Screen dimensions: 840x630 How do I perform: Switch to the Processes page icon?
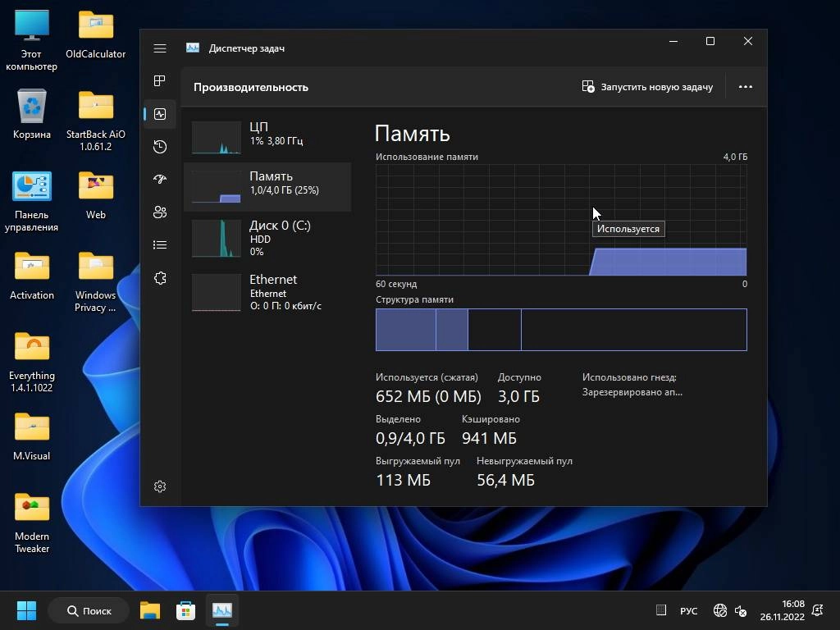(x=160, y=81)
